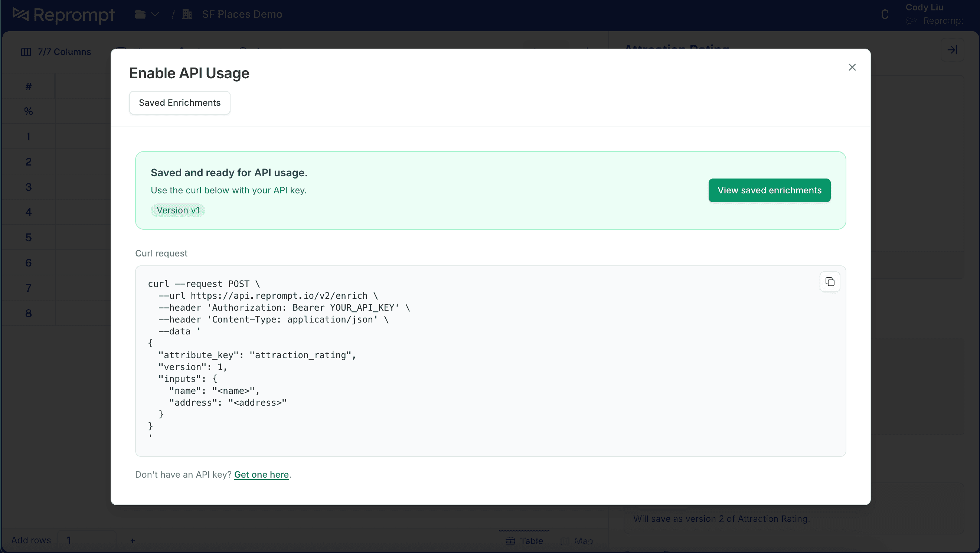
Task: Click the Table view icon at bottom
Action: click(x=510, y=540)
